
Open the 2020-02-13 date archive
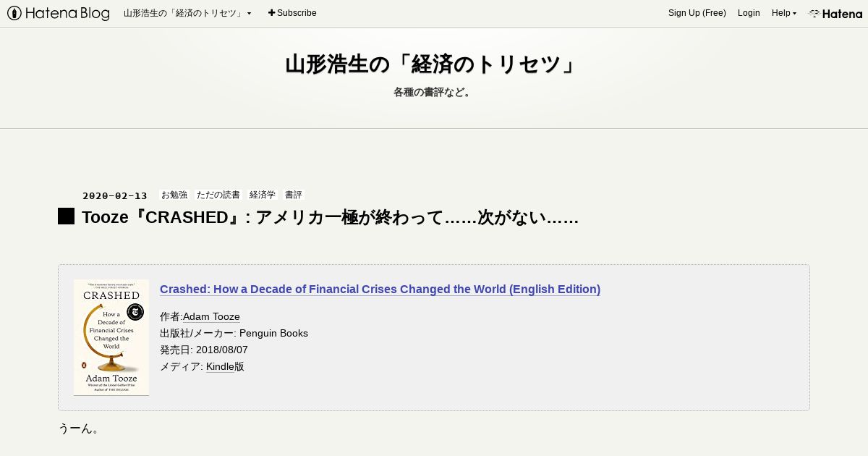[x=115, y=195]
